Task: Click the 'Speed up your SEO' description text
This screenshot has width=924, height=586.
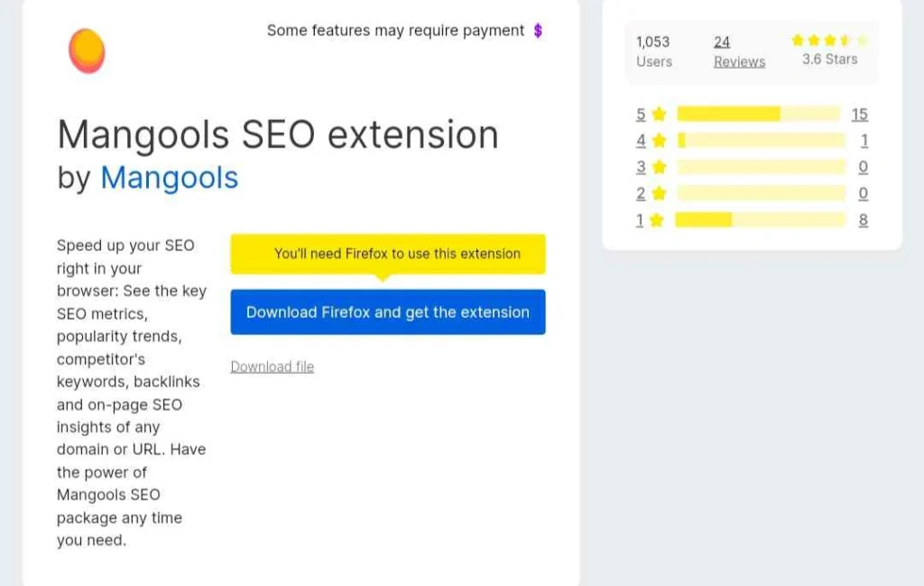Action: click(x=132, y=393)
